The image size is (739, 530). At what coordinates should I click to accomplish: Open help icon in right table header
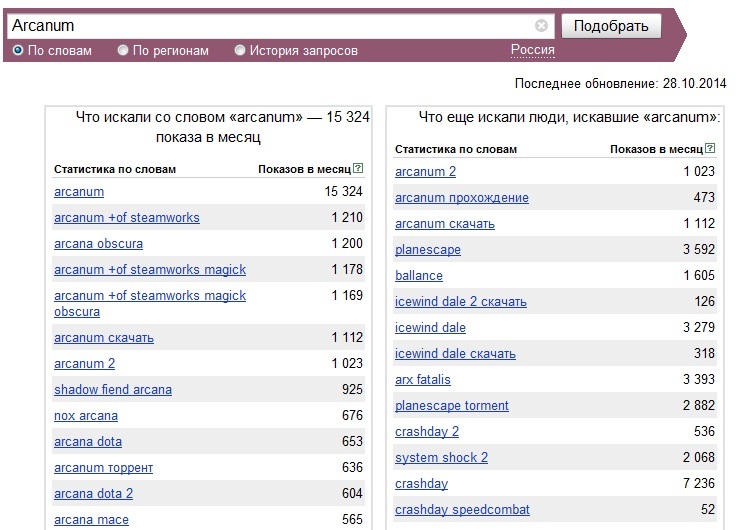[x=710, y=148]
